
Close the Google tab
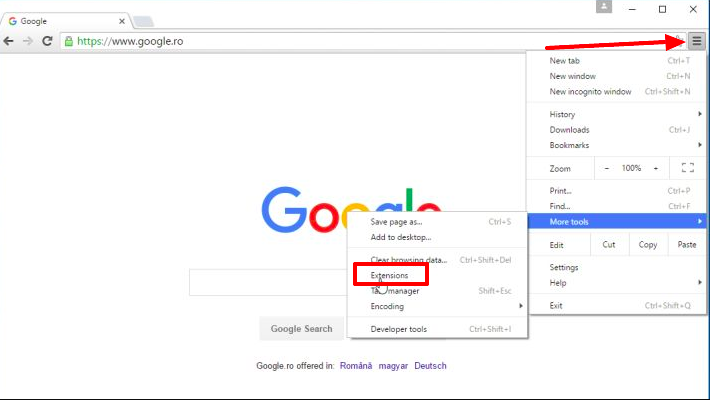121,20
